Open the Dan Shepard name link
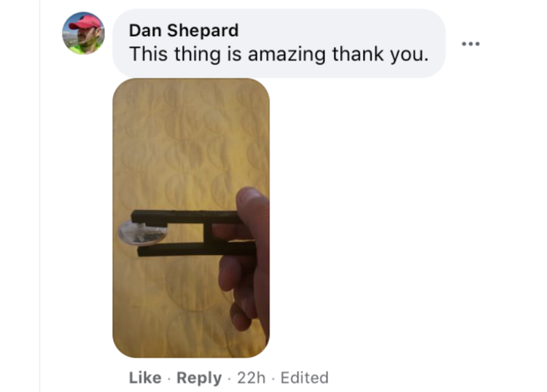This screenshot has width=547, height=392. (184, 31)
